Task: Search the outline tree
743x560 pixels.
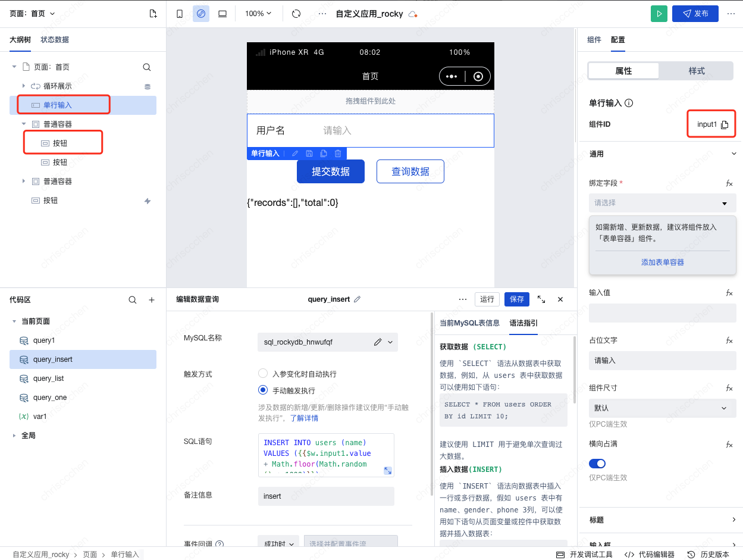Action: pyautogui.click(x=147, y=67)
